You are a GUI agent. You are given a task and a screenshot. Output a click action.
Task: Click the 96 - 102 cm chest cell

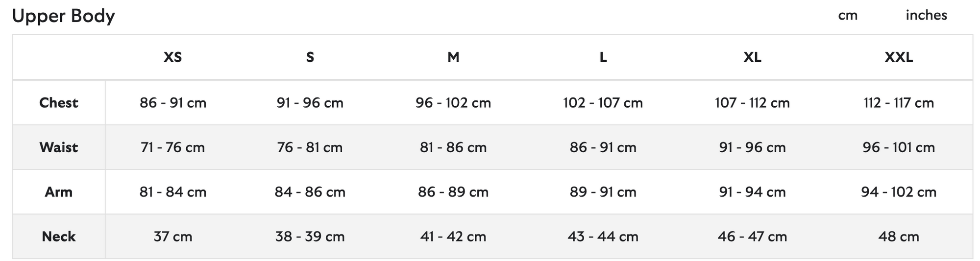[453, 103]
